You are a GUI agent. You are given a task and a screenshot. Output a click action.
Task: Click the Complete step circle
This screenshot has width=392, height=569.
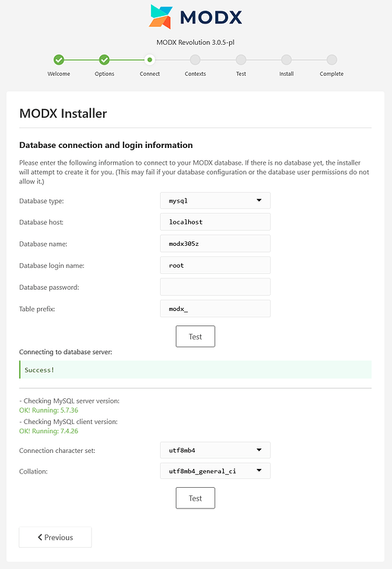pyautogui.click(x=331, y=59)
